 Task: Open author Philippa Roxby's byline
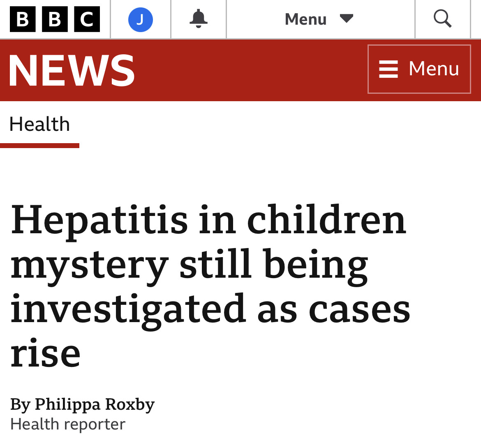[x=95, y=404]
